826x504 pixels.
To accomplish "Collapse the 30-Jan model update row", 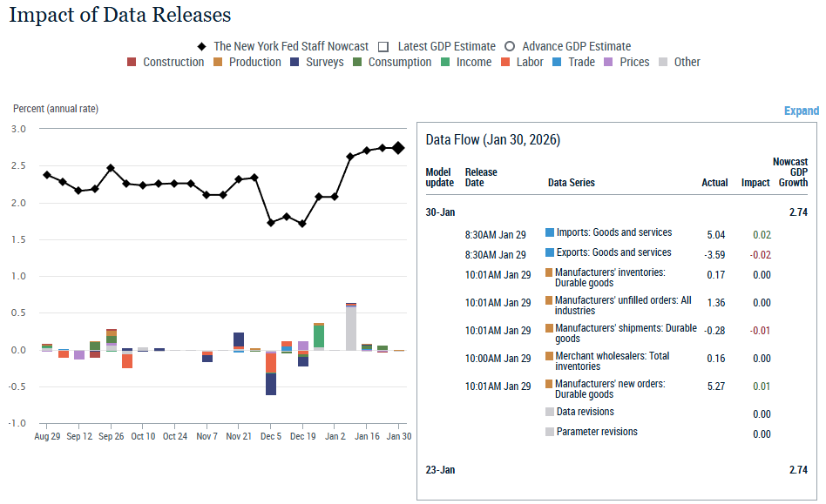I will [x=440, y=212].
